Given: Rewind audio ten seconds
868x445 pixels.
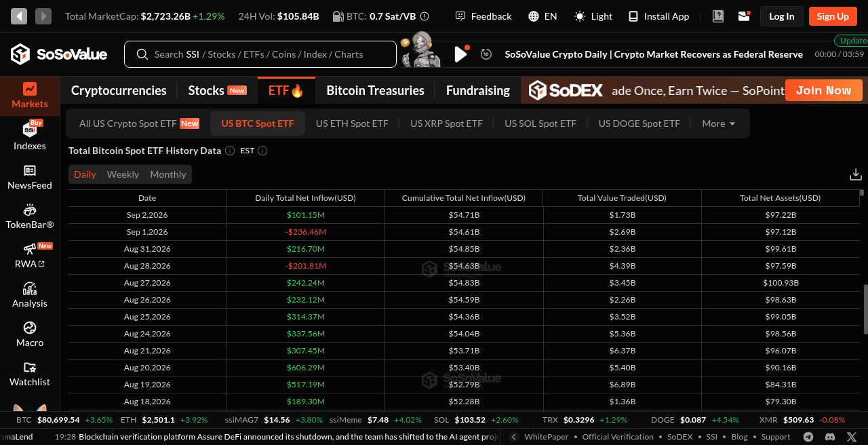Looking at the screenshot, I should tap(486, 54).
